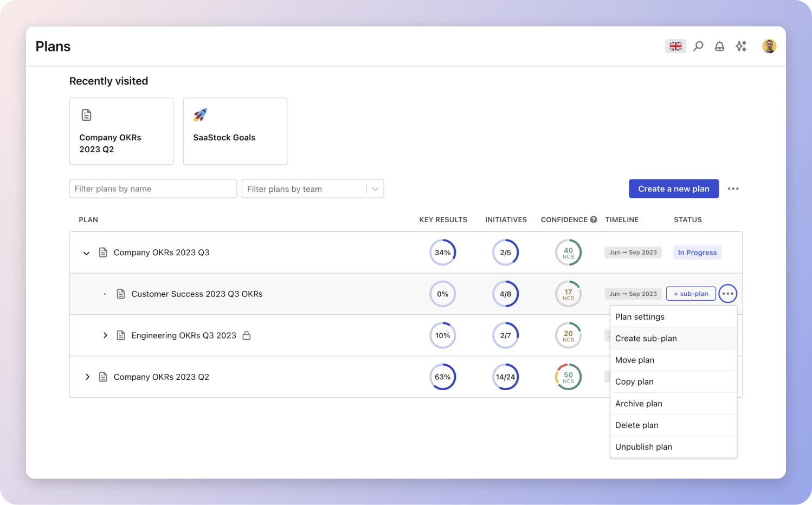This screenshot has width=812, height=505.
Task: Click the 34% key results progress ring
Action: 442,252
